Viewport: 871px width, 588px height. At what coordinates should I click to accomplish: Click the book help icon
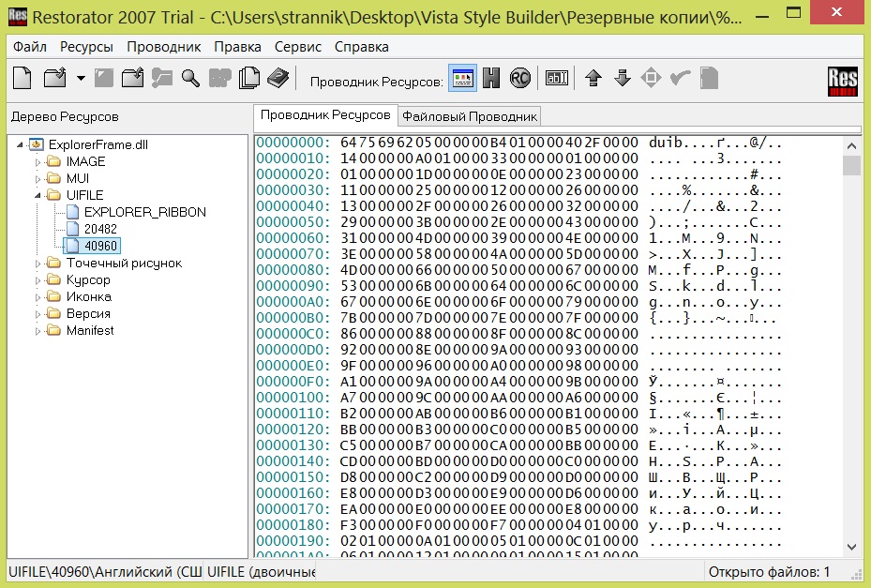[x=278, y=79]
